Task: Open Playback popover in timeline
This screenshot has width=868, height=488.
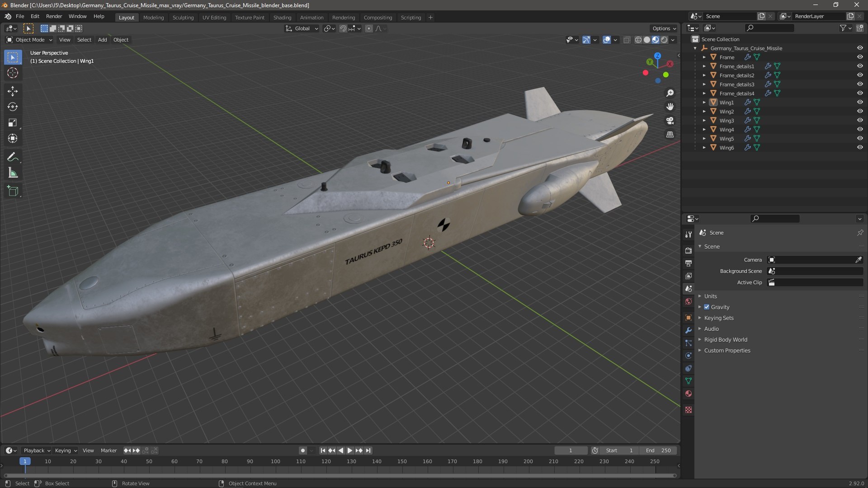Action: pos(37,450)
